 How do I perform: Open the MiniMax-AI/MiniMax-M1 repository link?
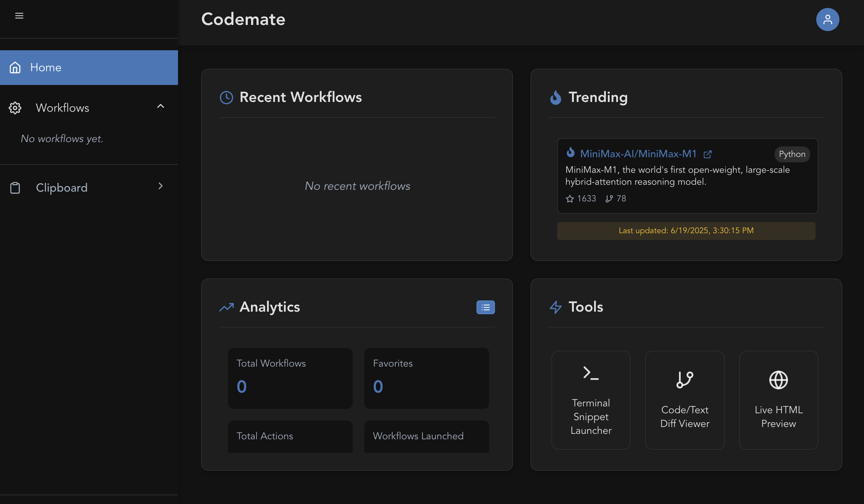(x=638, y=154)
